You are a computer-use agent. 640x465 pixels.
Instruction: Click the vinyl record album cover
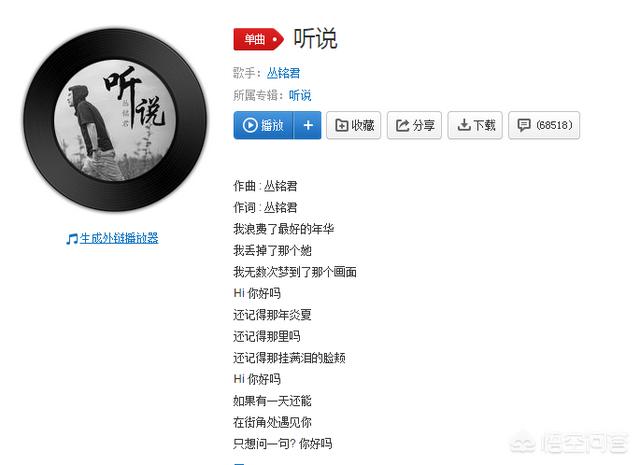tap(115, 120)
